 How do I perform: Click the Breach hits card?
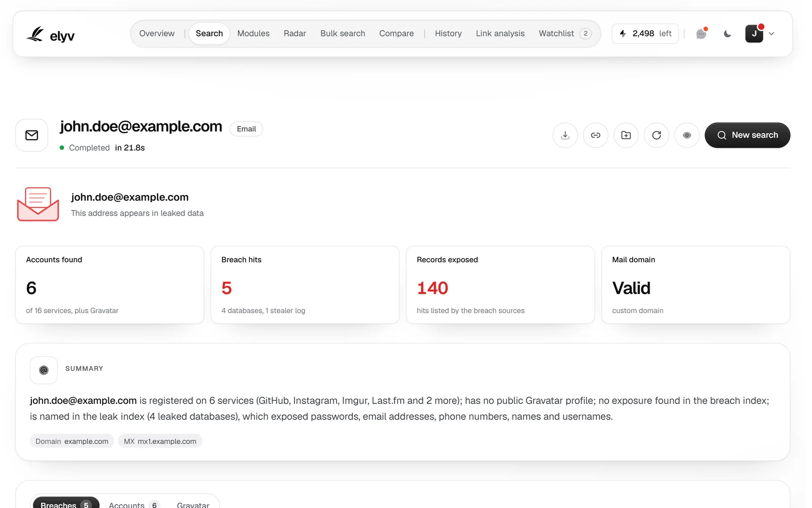[305, 285]
